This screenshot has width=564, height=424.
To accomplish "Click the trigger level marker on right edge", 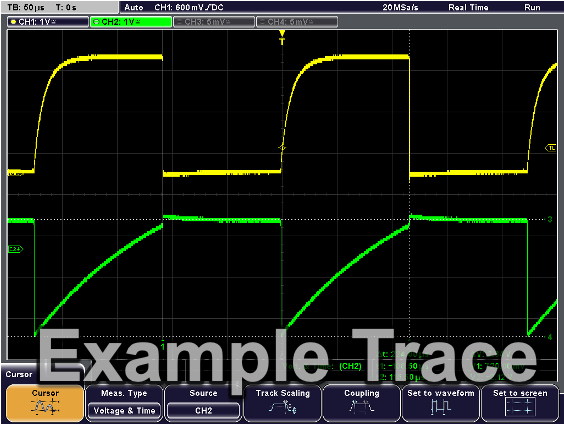I will pos(551,148).
